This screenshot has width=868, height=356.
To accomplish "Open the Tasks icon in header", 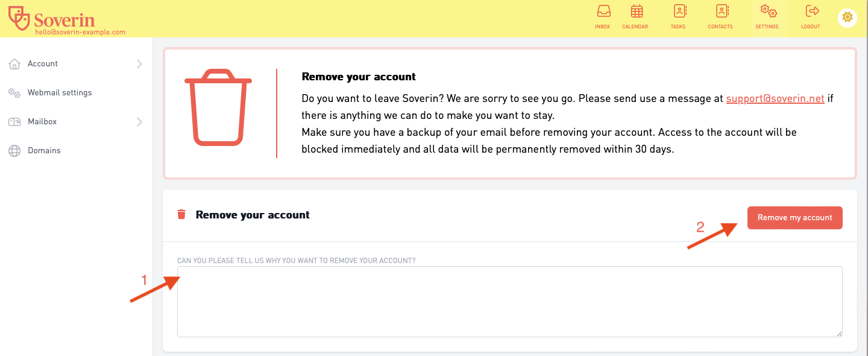I will (680, 11).
